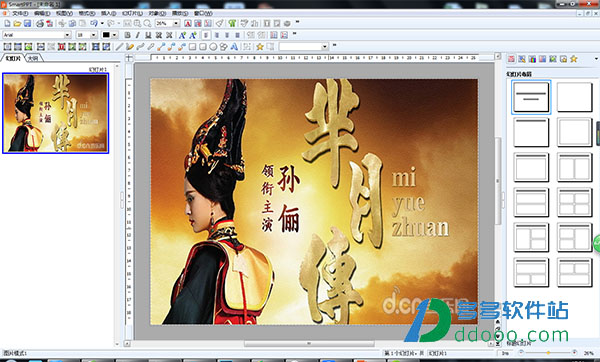Open the first menu in menu bar
The width and height of the screenshot is (600, 362).
click(x=20, y=13)
